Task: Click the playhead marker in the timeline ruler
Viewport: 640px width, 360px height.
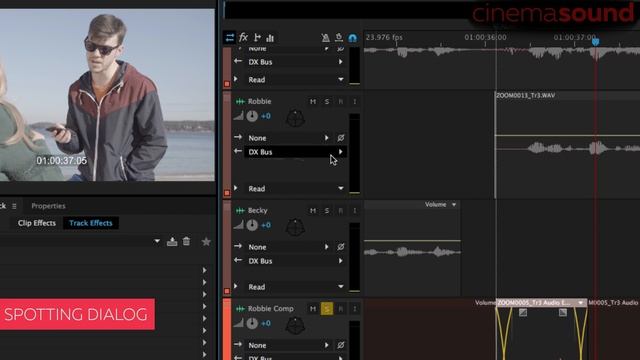Action: [596, 41]
